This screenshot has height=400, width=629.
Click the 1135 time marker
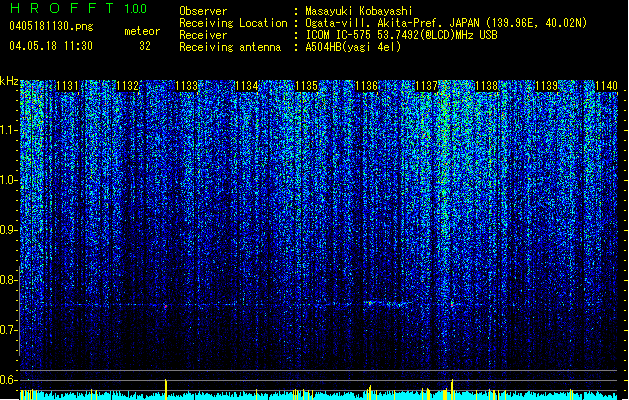point(306,85)
